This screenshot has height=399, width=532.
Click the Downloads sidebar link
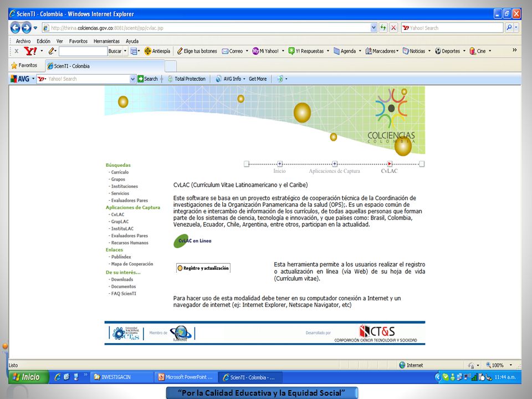coord(122,279)
